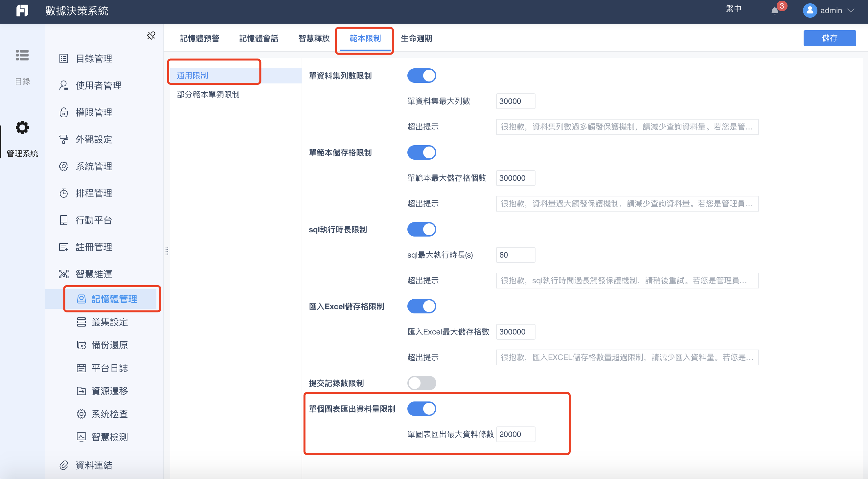Edit 單圖表匯出最大資料條數 field 20000
The width and height of the screenshot is (868, 479).
click(515, 434)
